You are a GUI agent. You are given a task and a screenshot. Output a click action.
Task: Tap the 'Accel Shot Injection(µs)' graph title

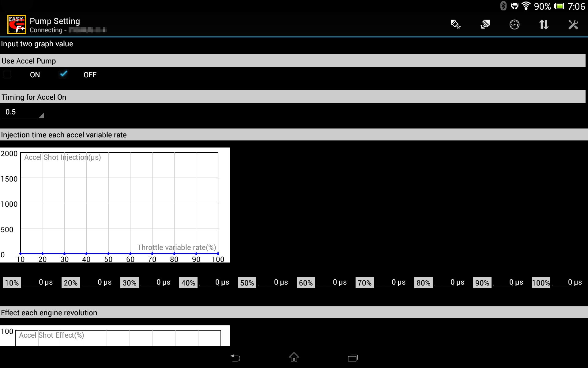[x=62, y=157]
